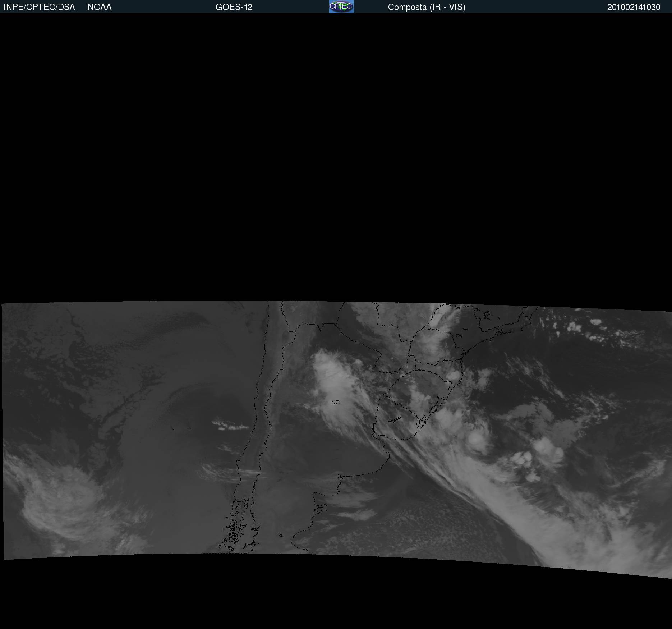Click the GOES-12 satellite label
Image resolution: width=672 pixels, height=629 pixels.
[234, 7]
